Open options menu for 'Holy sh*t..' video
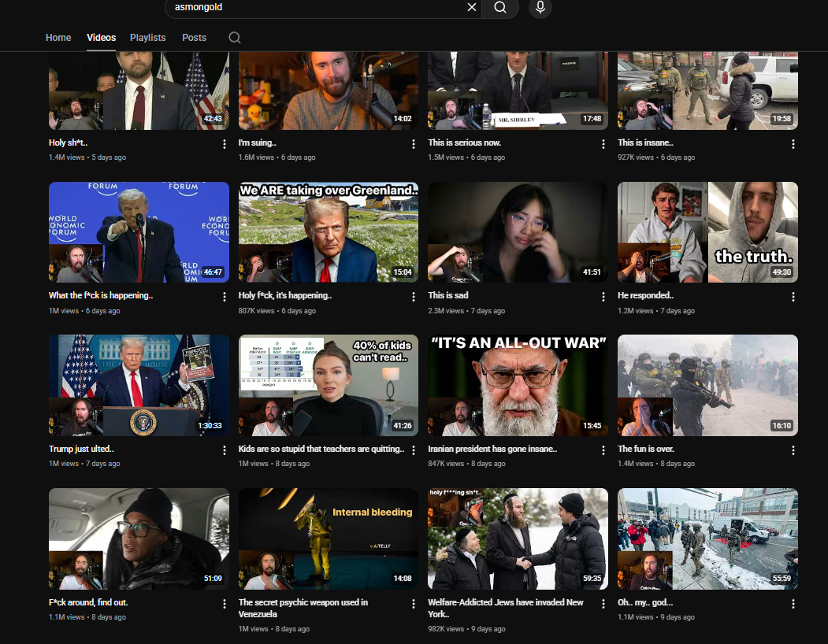This screenshot has width=828, height=644. tap(225, 144)
